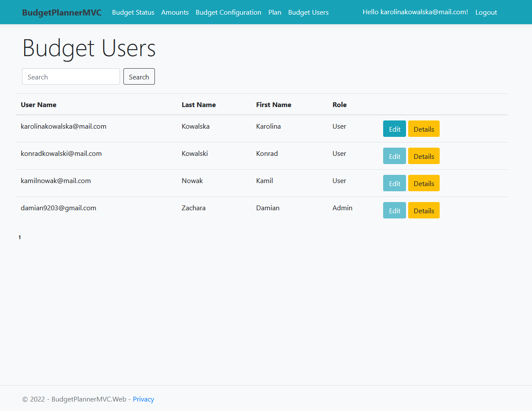Click the Budget Users page heading
Image resolution: width=532 pixels, height=411 pixels.
click(x=89, y=48)
